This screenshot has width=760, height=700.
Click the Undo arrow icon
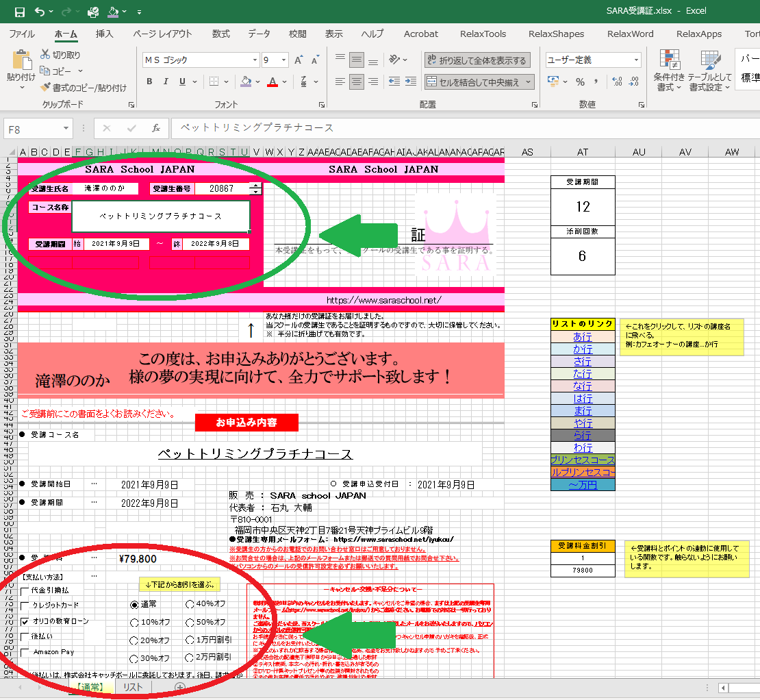click(39, 12)
